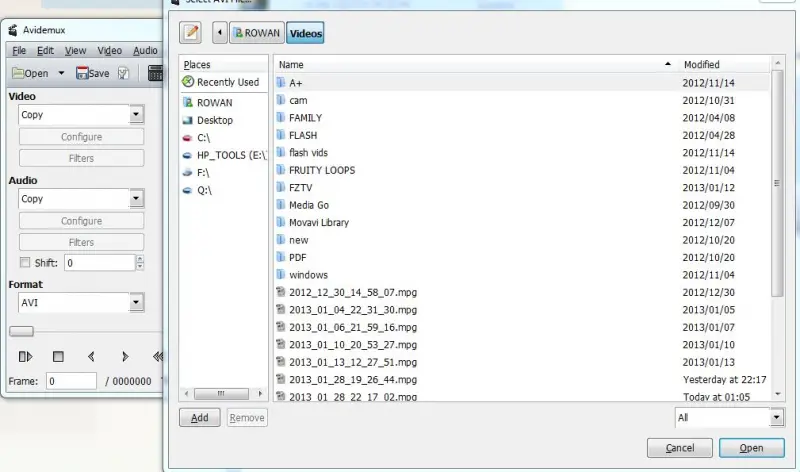Open the View menu in Avidemux
This screenshot has height=472, width=800.
point(75,51)
